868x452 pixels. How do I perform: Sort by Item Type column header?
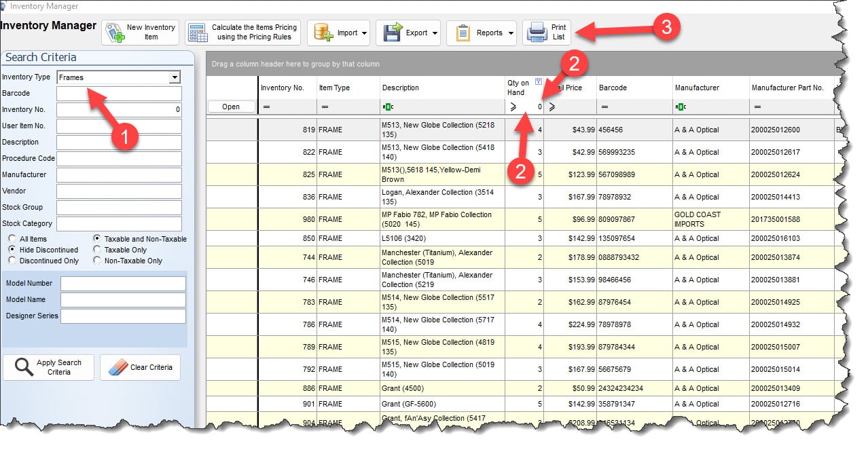[348, 88]
